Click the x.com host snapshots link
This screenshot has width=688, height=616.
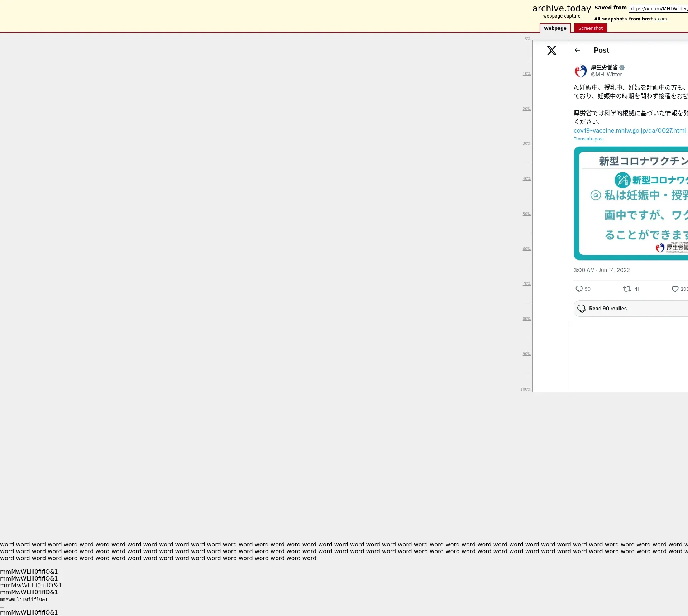pos(660,19)
